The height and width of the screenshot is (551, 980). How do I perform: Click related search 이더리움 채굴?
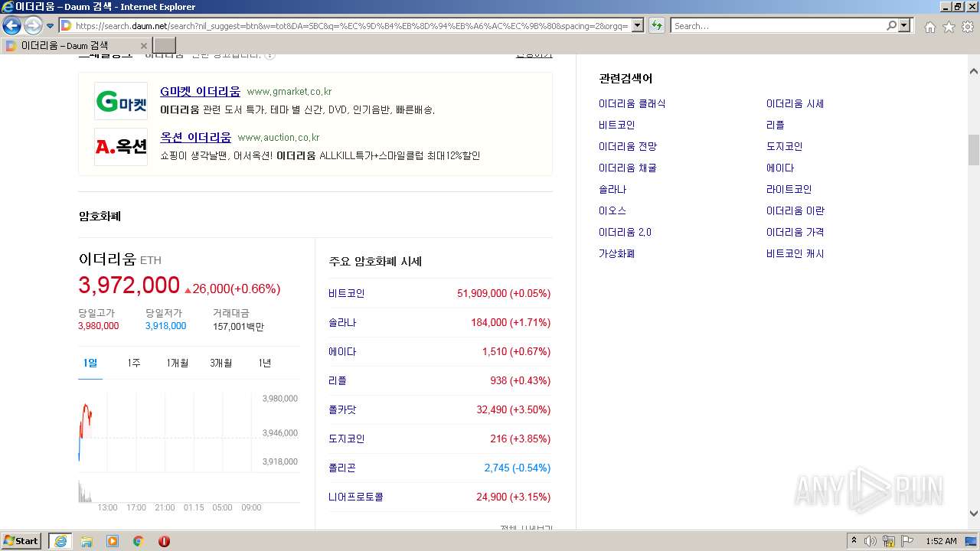[628, 168]
